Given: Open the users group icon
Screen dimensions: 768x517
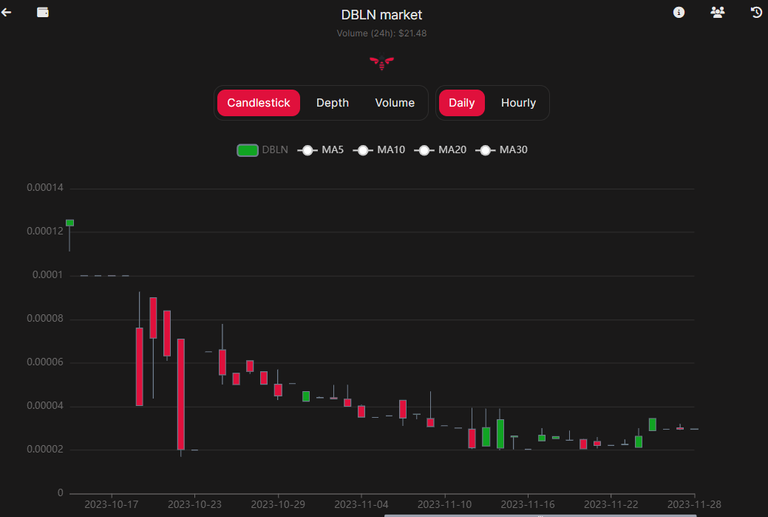Looking at the screenshot, I should (x=717, y=12).
